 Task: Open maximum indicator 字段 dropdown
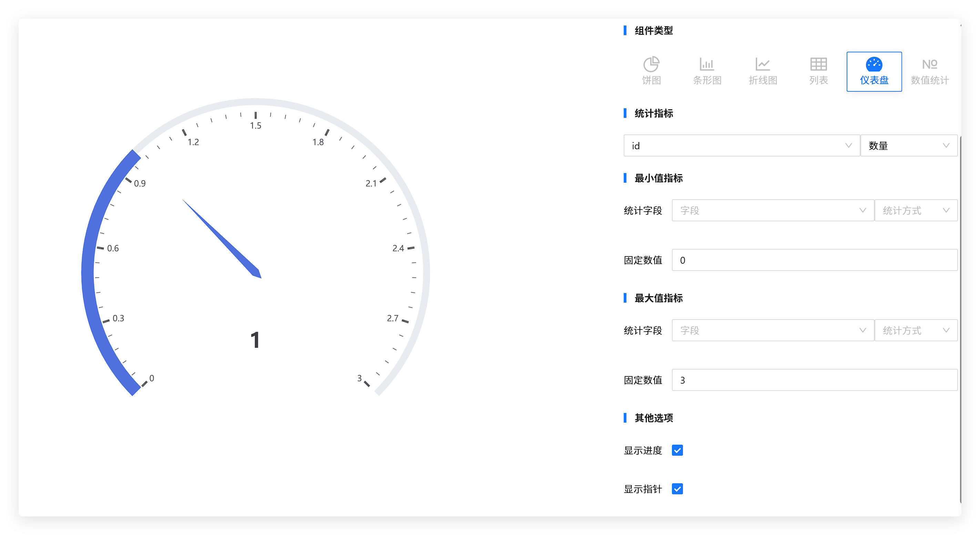[x=772, y=330]
